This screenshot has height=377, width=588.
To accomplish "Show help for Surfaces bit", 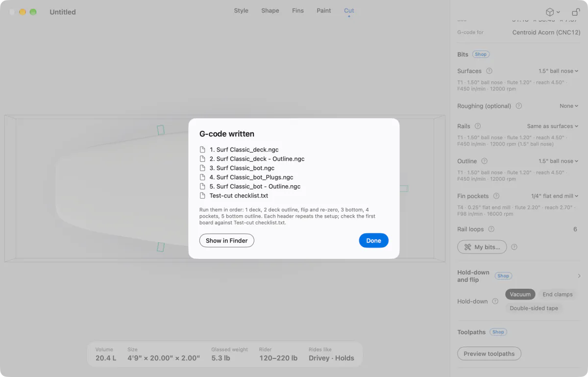I will pos(489,71).
